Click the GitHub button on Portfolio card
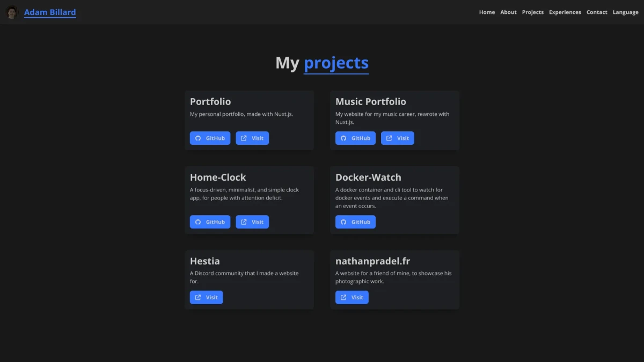 [210, 138]
